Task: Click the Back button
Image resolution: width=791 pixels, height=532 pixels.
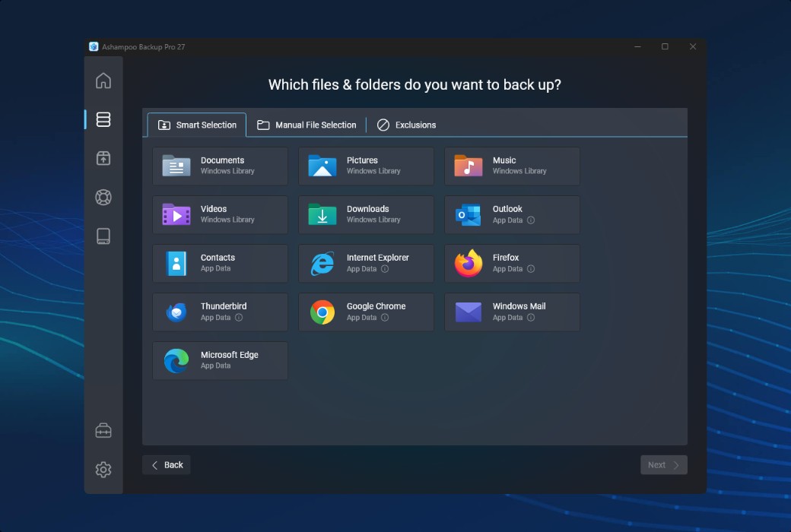Action: 167,465
